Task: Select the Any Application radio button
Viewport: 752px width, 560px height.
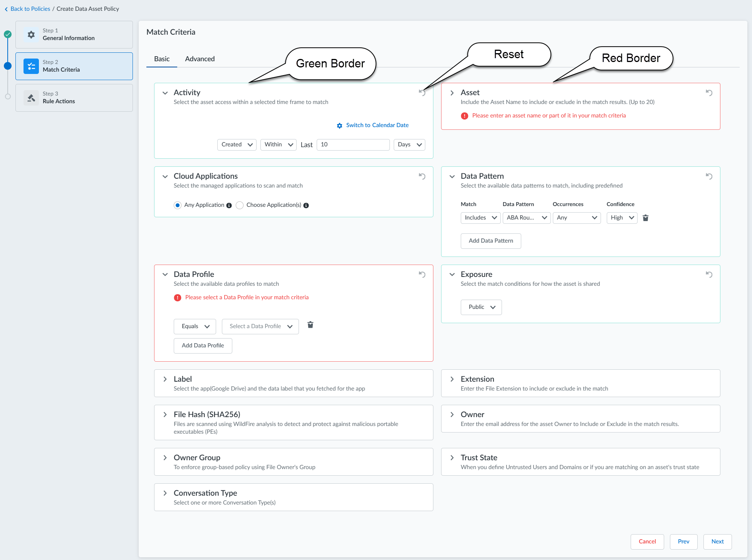Action: tap(178, 205)
